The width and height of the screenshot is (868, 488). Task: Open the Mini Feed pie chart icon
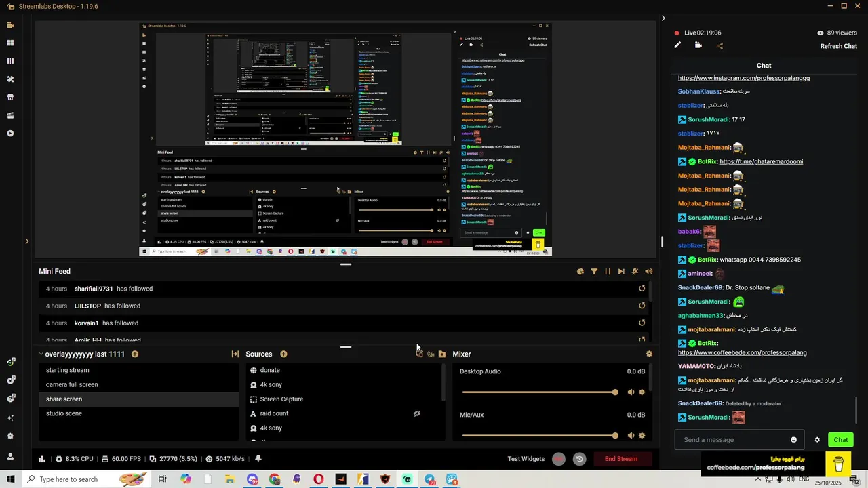(580, 272)
